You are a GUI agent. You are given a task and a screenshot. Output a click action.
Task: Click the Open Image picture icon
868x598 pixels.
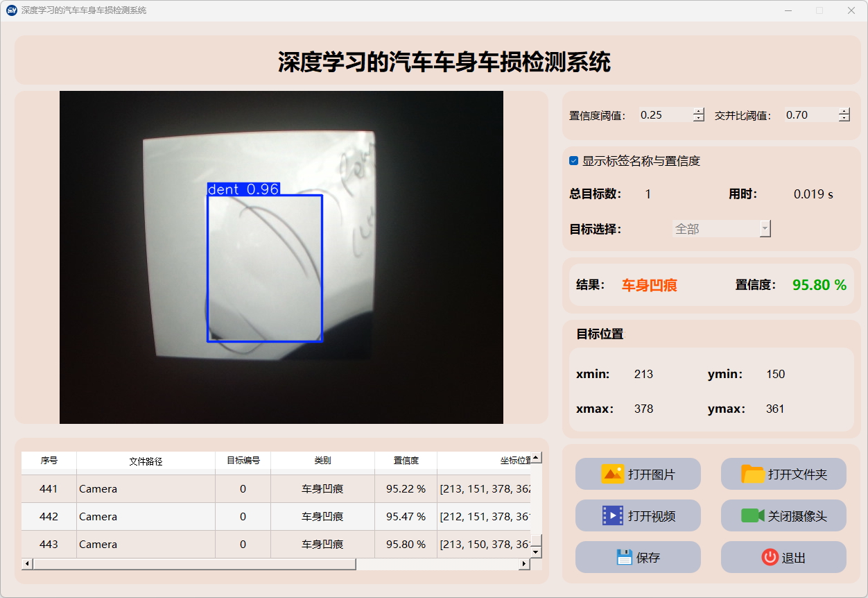coord(613,474)
